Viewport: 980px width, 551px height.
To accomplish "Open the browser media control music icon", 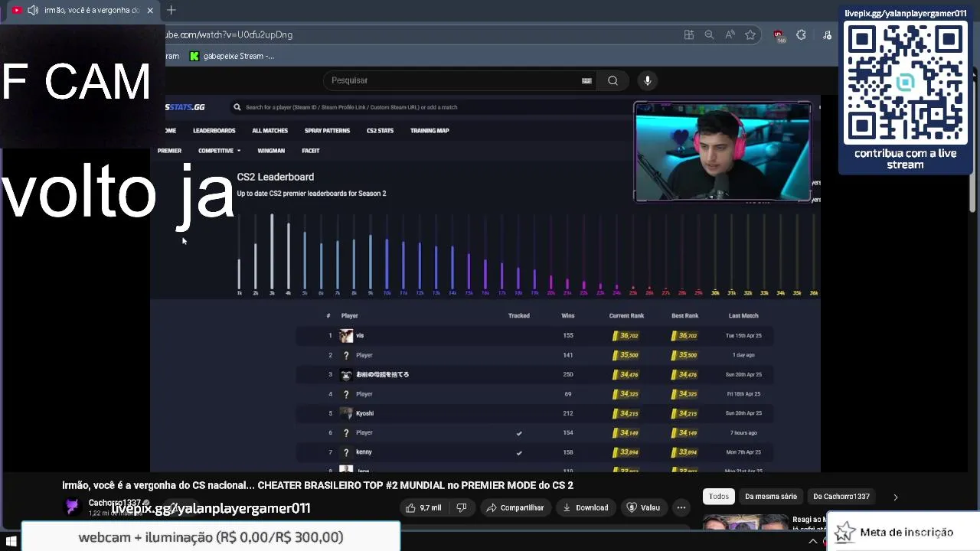I will click(827, 34).
